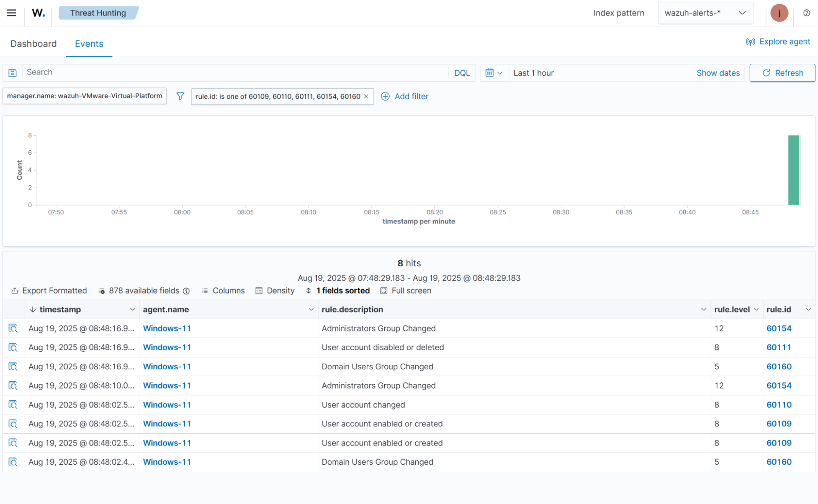Open rule 60110 link
818x504 pixels.
pos(779,405)
